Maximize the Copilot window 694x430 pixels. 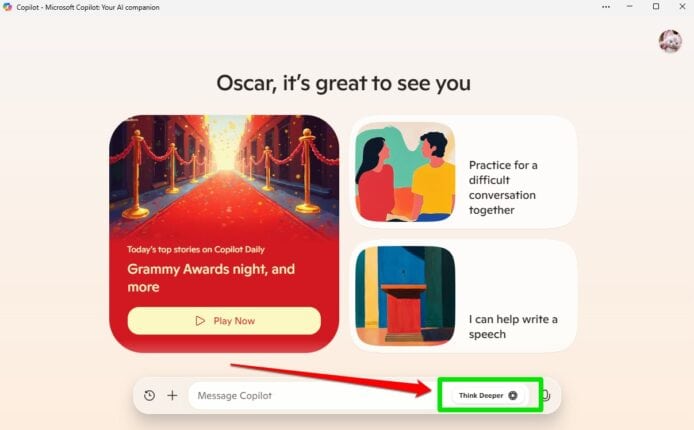pyautogui.click(x=656, y=7)
